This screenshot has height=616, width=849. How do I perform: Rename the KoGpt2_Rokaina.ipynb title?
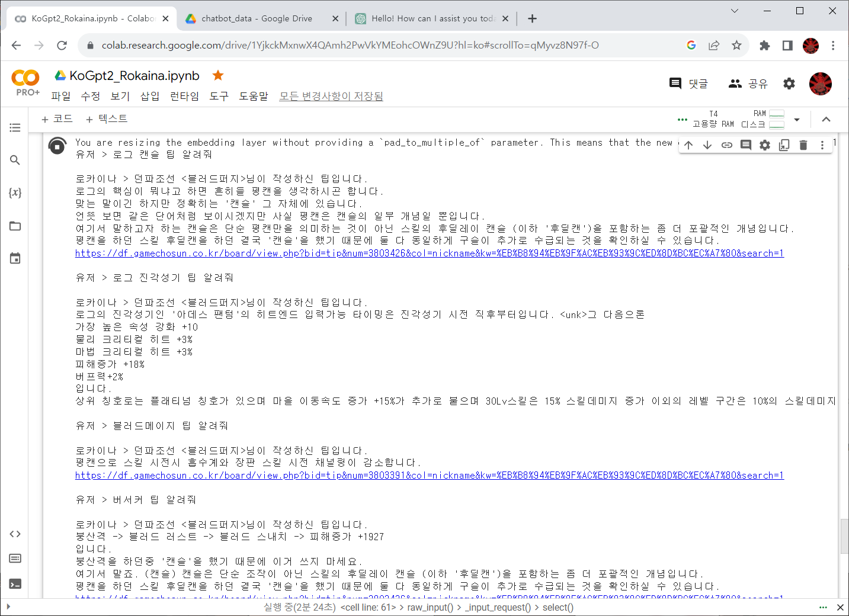click(134, 75)
